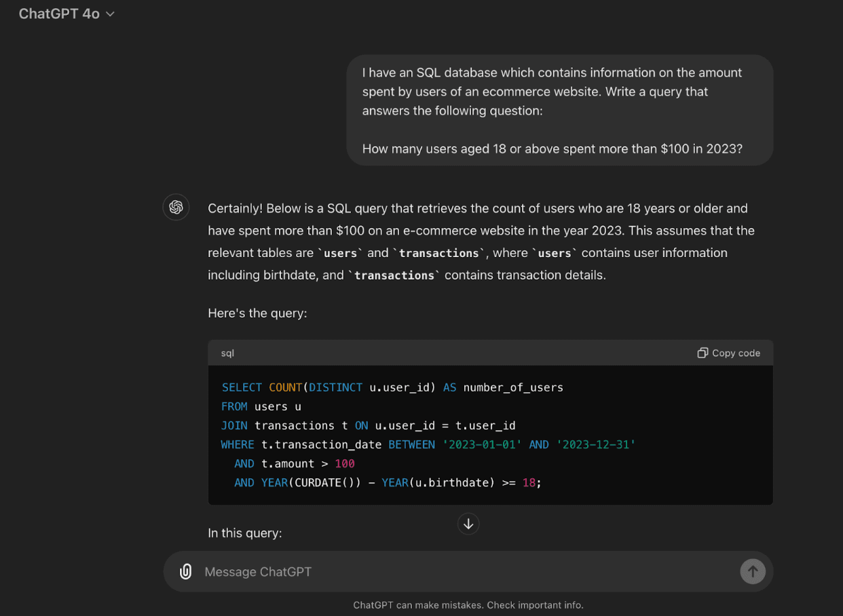Click the Copy code button
Viewport: 843px width, 616px height.
click(728, 353)
